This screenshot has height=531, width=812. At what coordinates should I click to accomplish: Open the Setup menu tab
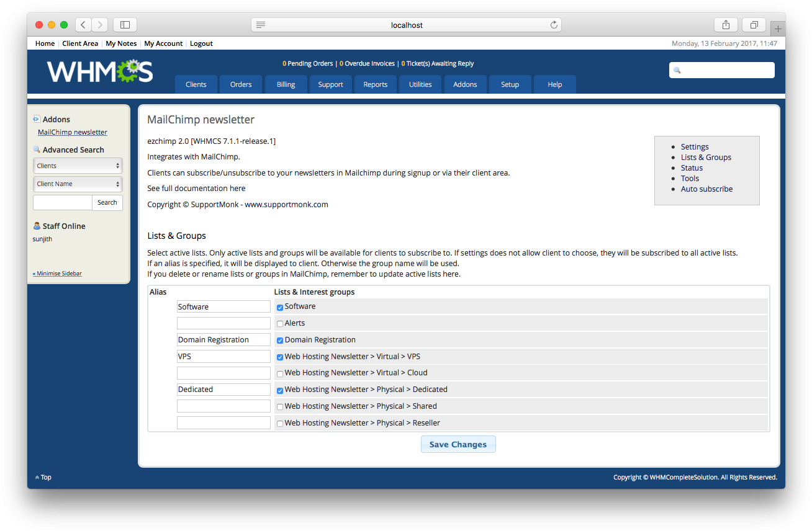click(510, 84)
